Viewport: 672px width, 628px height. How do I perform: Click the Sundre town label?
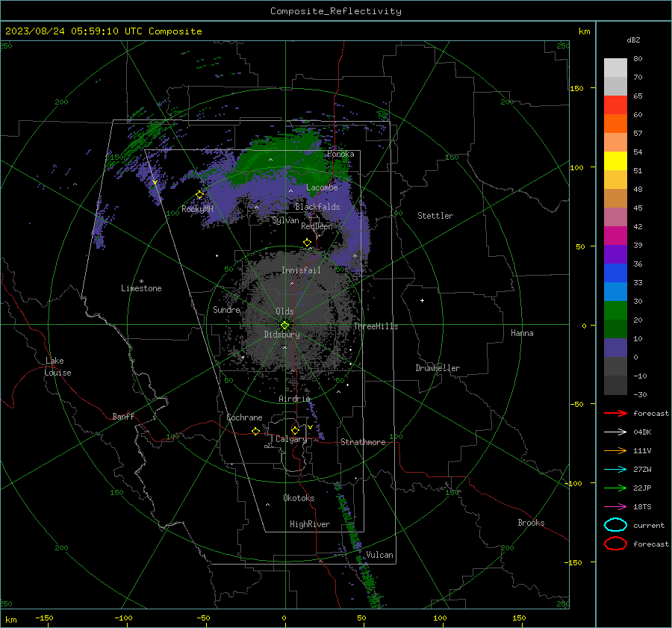(226, 309)
